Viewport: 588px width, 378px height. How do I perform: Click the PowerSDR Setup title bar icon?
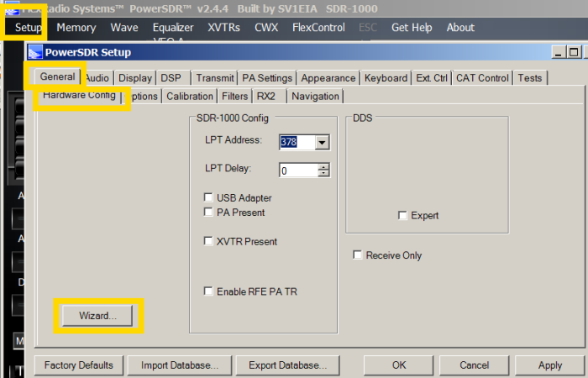pyautogui.click(x=35, y=52)
